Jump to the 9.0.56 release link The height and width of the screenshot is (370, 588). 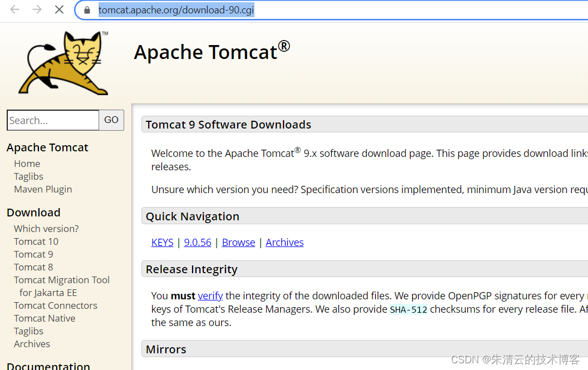tap(198, 243)
